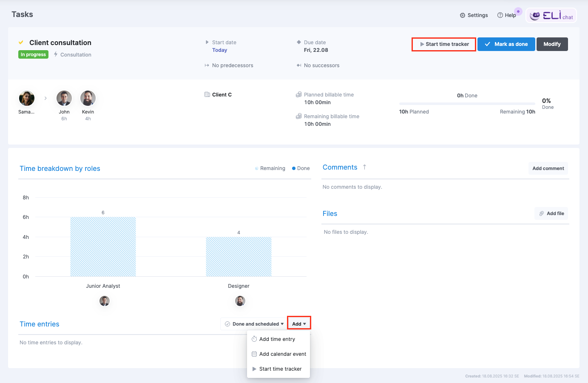This screenshot has width=588, height=383.
Task: Click the Consultation task type label
Action: (x=76, y=55)
